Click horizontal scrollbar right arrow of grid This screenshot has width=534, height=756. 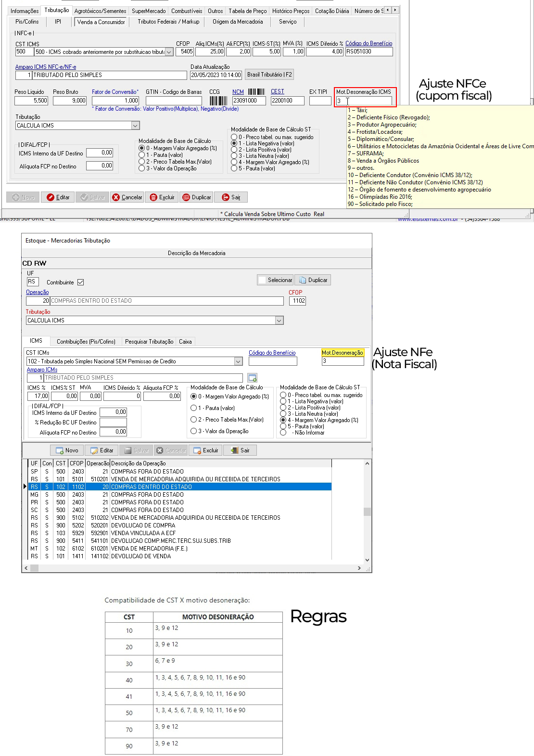359,568
